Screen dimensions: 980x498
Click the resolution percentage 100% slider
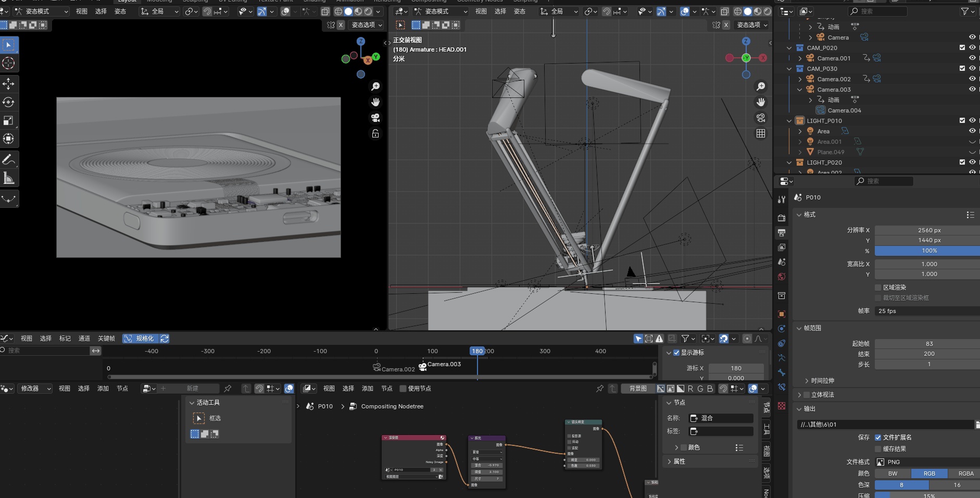pos(929,251)
